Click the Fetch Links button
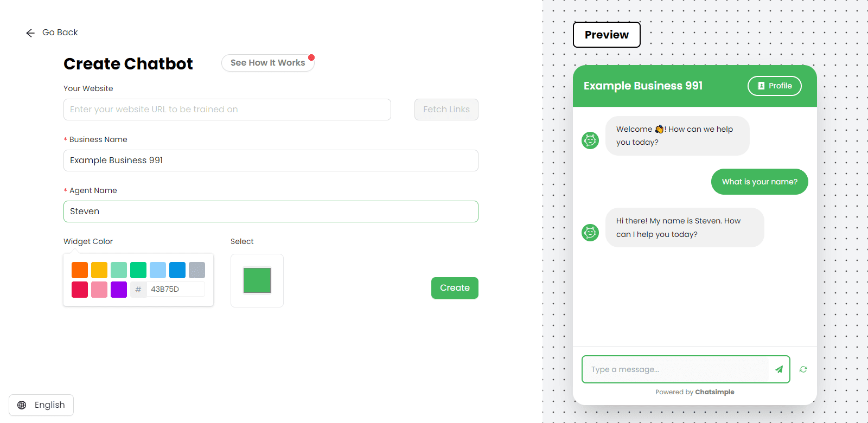This screenshot has width=868, height=423. pyautogui.click(x=446, y=110)
